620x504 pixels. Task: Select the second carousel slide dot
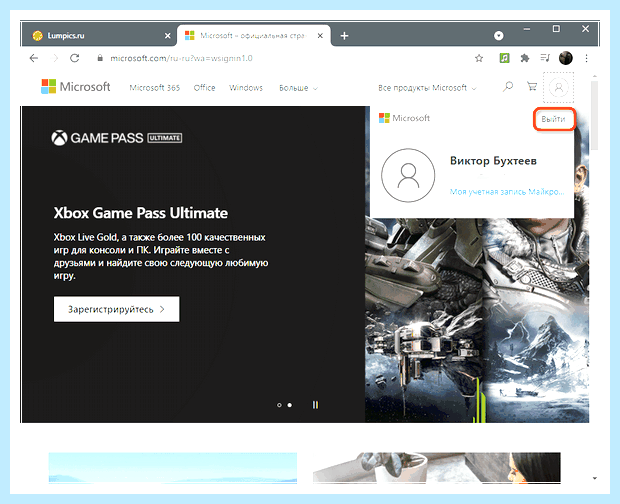tap(290, 405)
